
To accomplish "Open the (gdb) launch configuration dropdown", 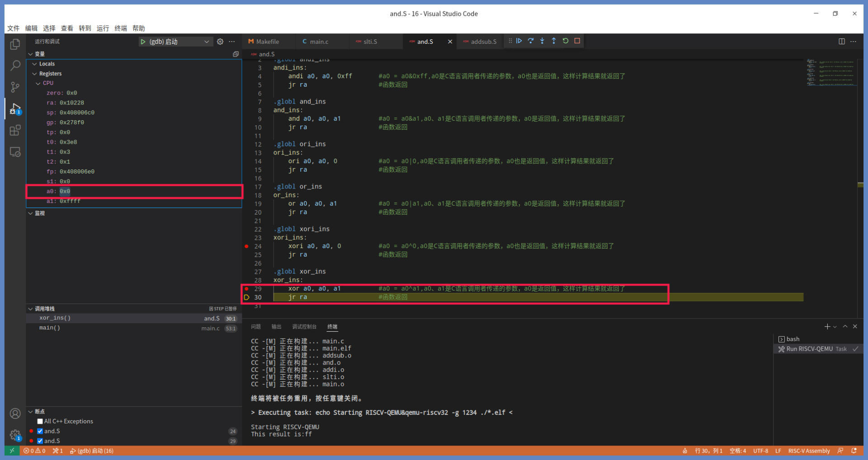I will click(206, 42).
